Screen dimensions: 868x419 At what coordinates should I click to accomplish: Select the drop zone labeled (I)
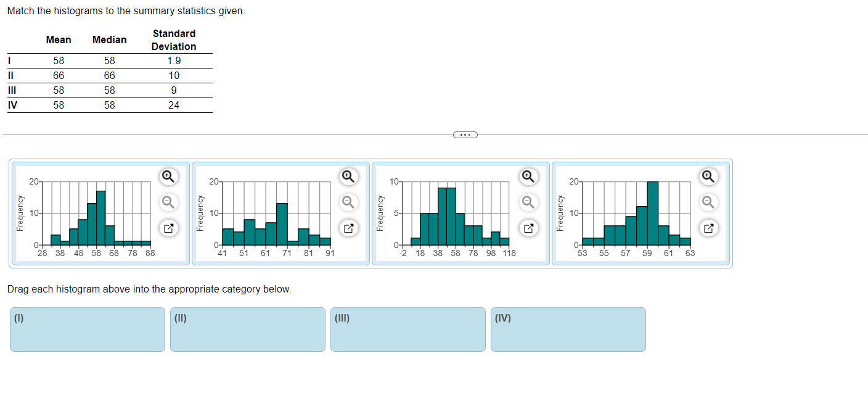(87, 329)
